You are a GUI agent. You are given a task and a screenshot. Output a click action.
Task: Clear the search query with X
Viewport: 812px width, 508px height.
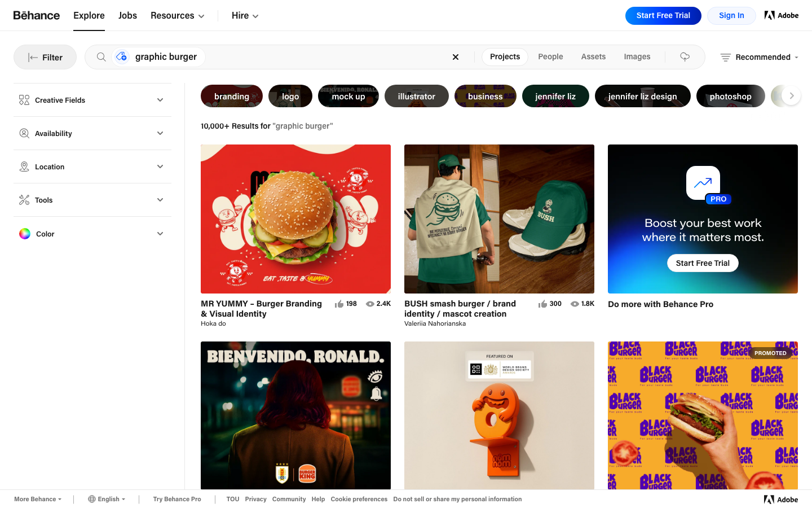pos(456,57)
